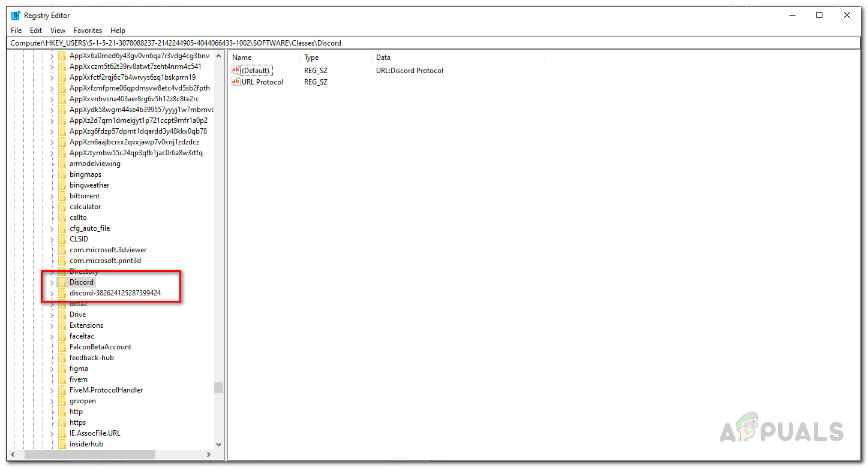
Task: Click the FalconBetaAccount folder icon
Action: [61, 347]
